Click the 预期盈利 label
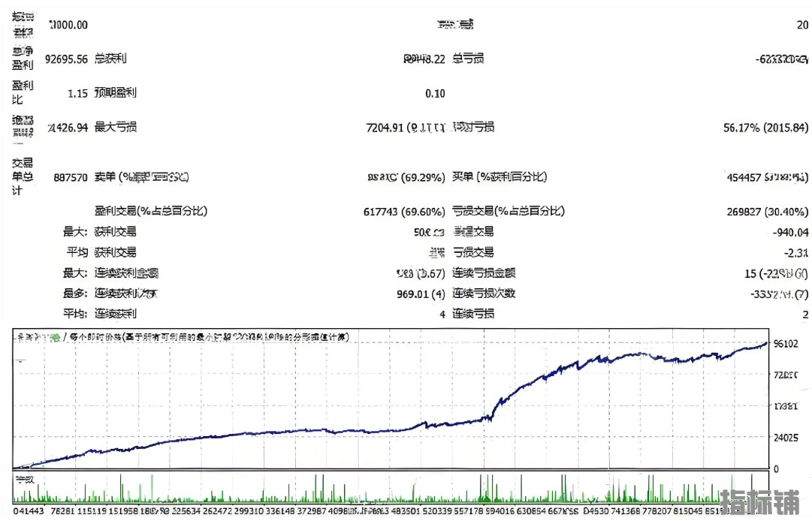Viewport: 812px width, 521px height. coord(115,93)
